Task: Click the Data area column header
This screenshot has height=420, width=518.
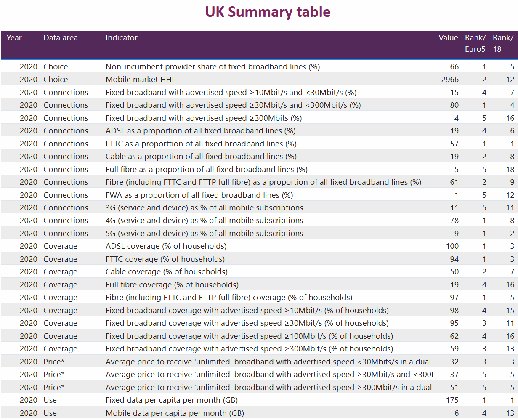Action: pyautogui.click(x=61, y=38)
